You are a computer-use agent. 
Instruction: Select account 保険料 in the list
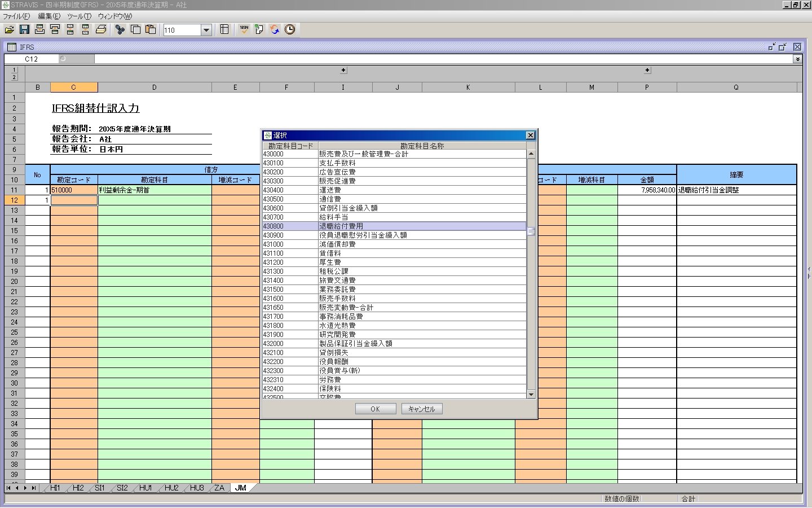(394, 389)
